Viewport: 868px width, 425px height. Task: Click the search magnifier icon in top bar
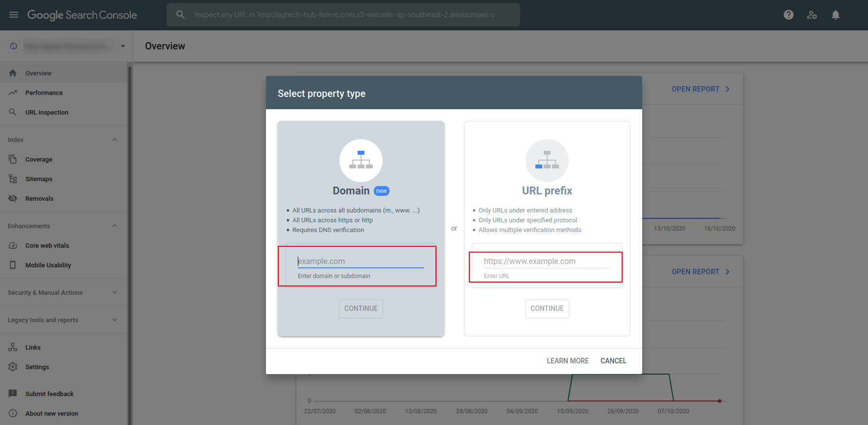(180, 15)
